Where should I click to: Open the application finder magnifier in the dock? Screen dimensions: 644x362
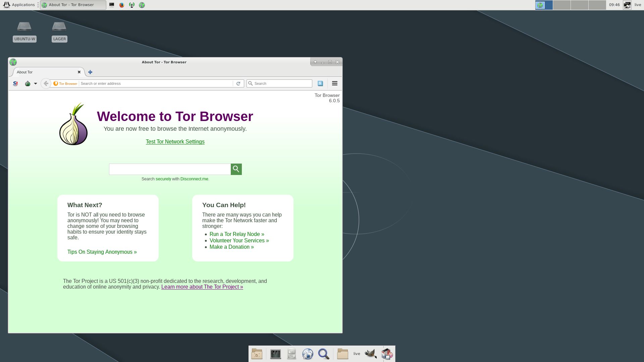[x=324, y=354]
